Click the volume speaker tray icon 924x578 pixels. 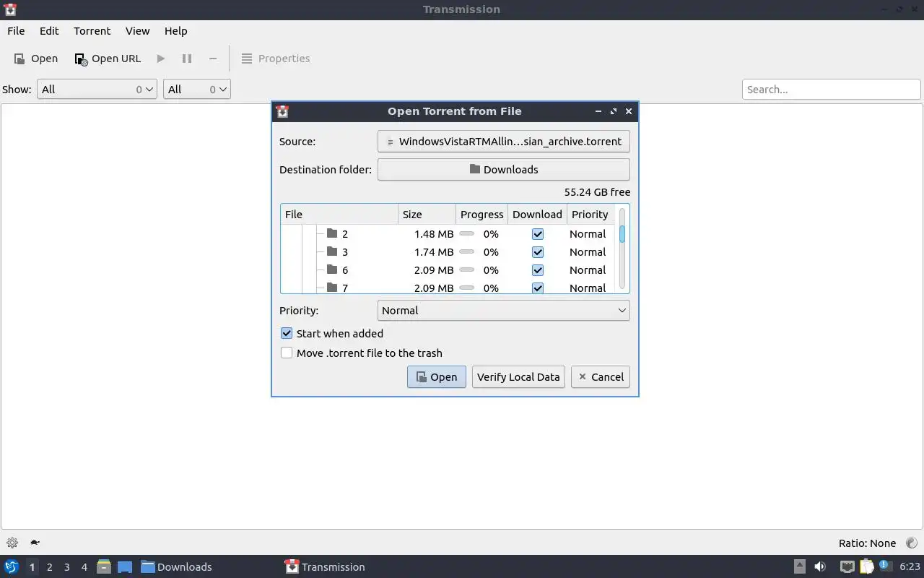click(820, 567)
